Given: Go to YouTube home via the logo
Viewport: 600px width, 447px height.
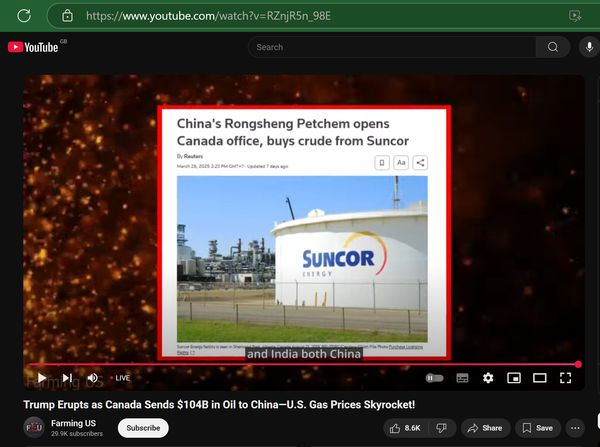Looking at the screenshot, I should pos(33,47).
